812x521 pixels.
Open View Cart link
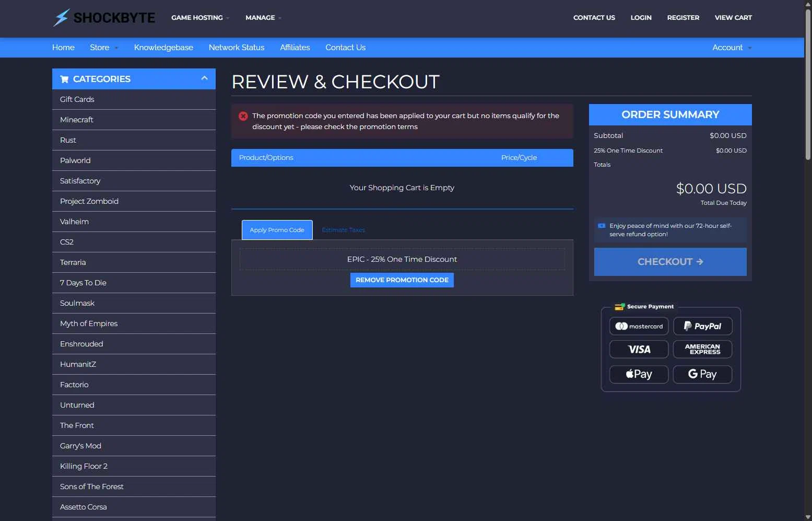(x=733, y=18)
